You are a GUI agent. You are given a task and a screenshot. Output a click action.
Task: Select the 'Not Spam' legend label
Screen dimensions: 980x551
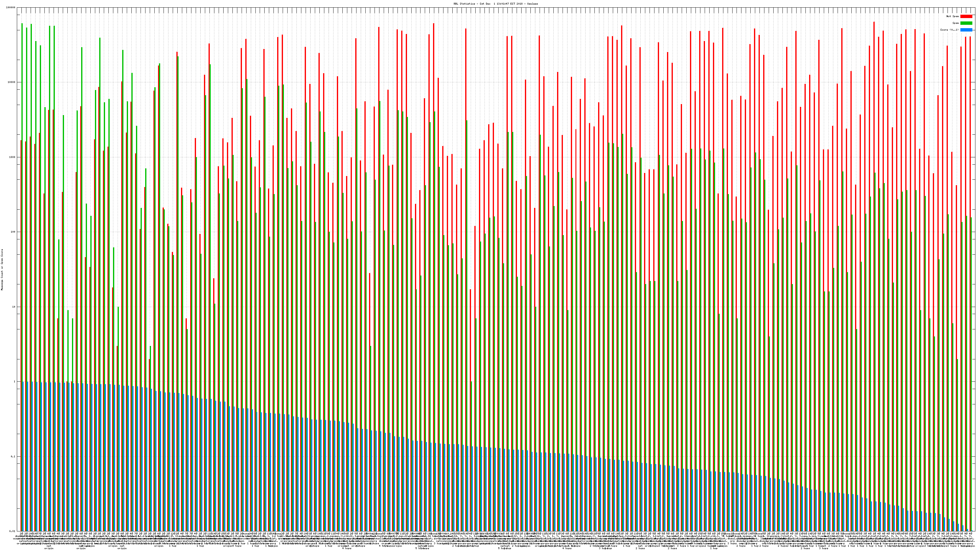[953, 16]
